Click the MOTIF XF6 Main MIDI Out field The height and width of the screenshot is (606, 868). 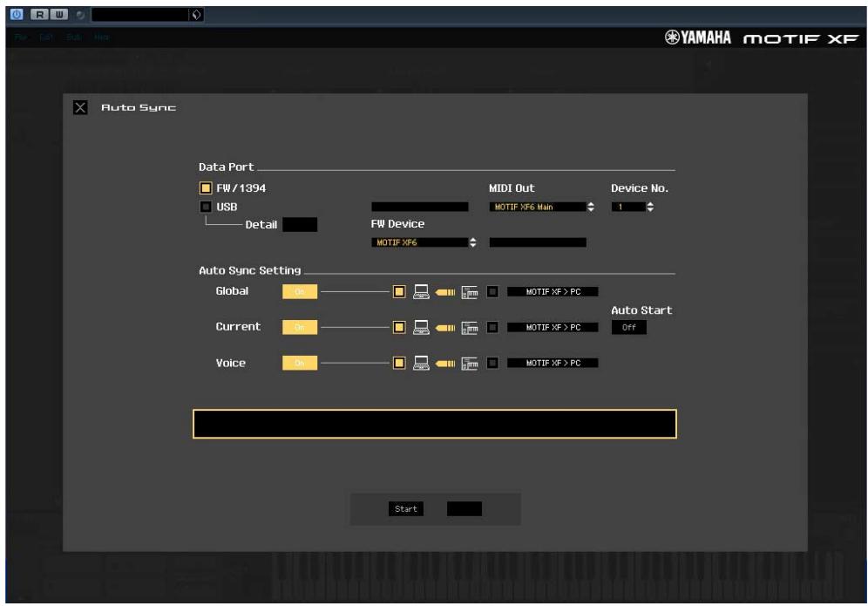point(538,208)
